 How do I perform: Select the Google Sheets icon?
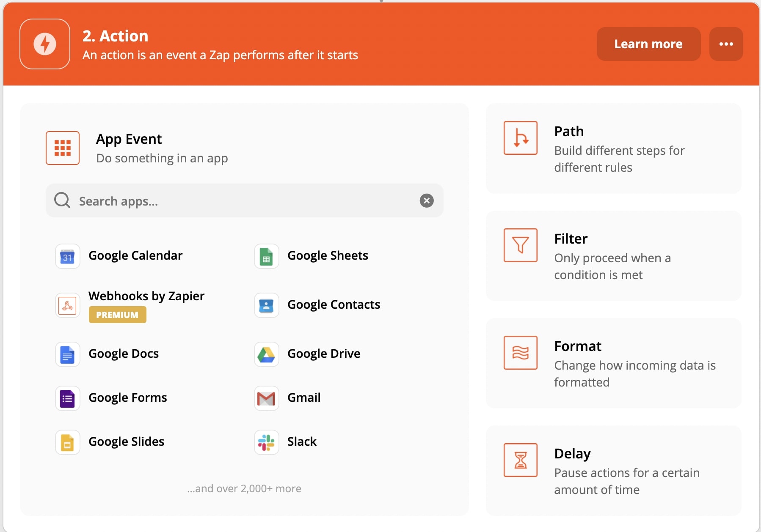[x=267, y=256]
